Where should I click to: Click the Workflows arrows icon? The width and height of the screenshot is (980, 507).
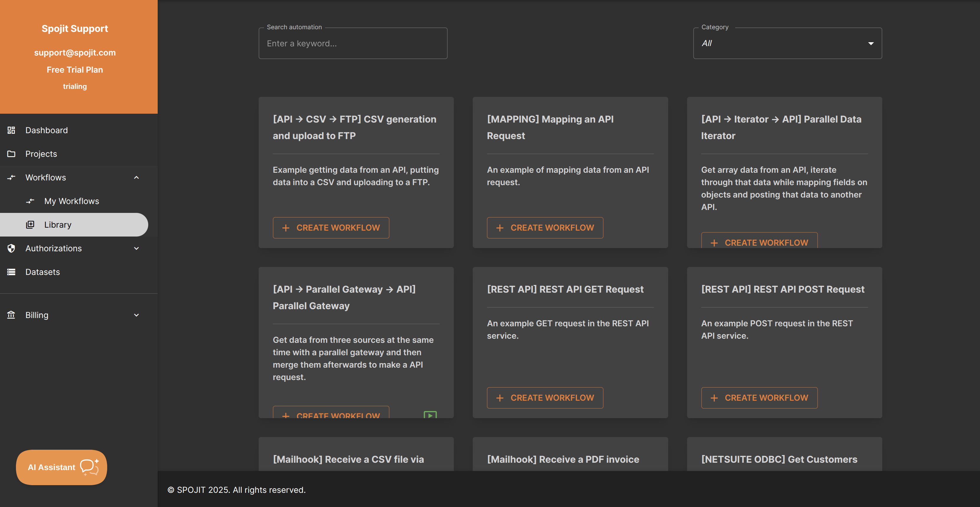(x=12, y=177)
